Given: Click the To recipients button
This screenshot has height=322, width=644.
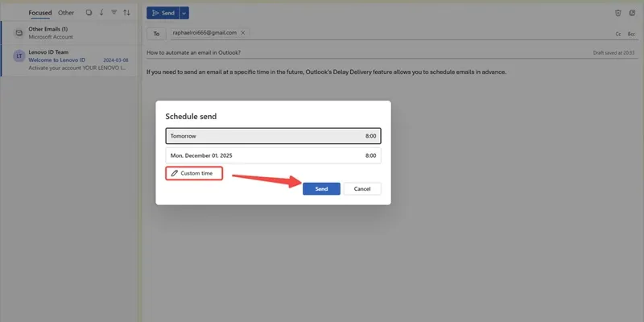Looking at the screenshot, I should tap(156, 34).
